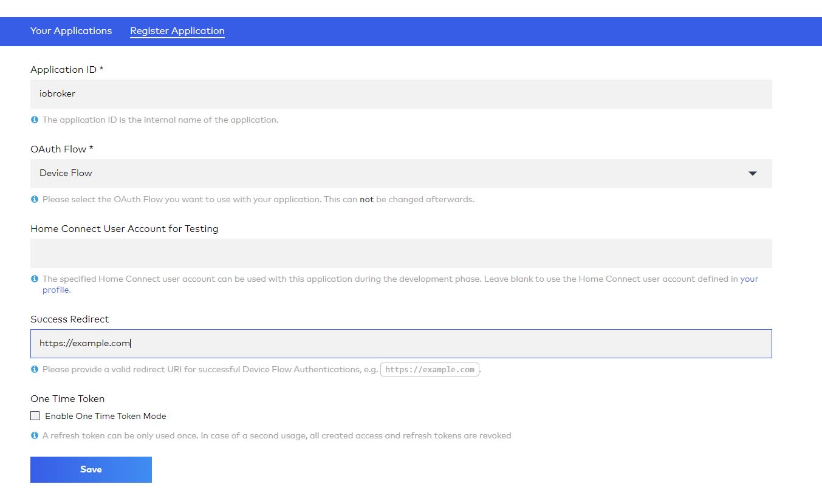Click the info icon below One Time Token checkbox
822x504 pixels.
click(x=35, y=435)
